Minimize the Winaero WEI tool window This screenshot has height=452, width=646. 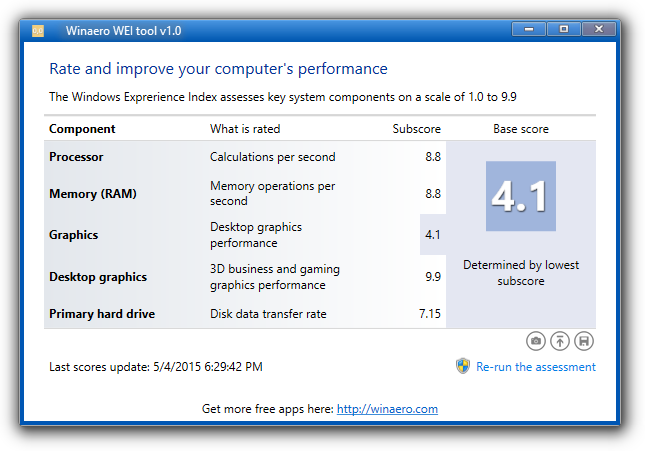pos(529,29)
